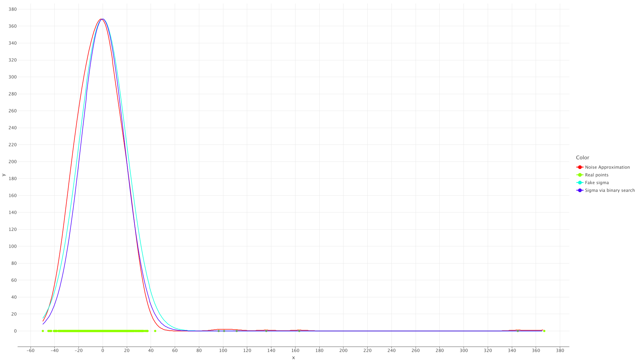Click x-axis tick label -40
This screenshot has width=644, height=362.
pos(55,351)
